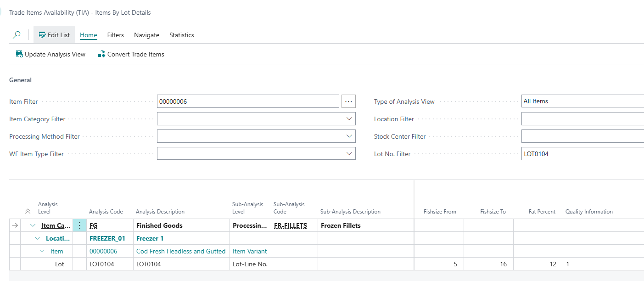
Task: Collapse the Item 00000006 row chevron
Action: click(x=42, y=251)
